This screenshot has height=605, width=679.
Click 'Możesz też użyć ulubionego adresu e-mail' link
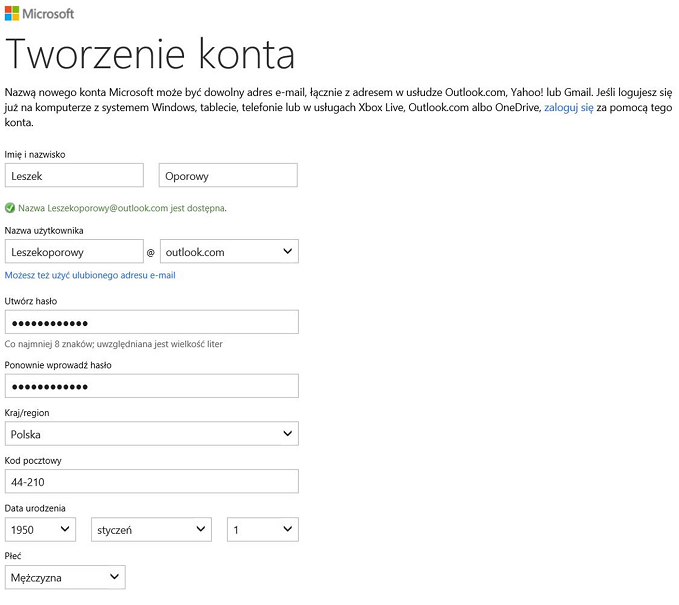click(90, 275)
